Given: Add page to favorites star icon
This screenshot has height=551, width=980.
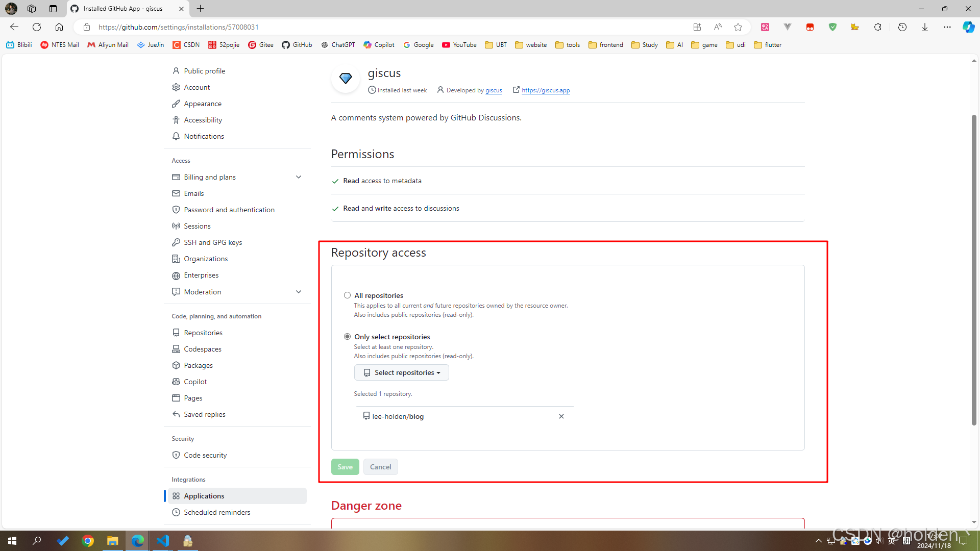Looking at the screenshot, I should (x=738, y=27).
